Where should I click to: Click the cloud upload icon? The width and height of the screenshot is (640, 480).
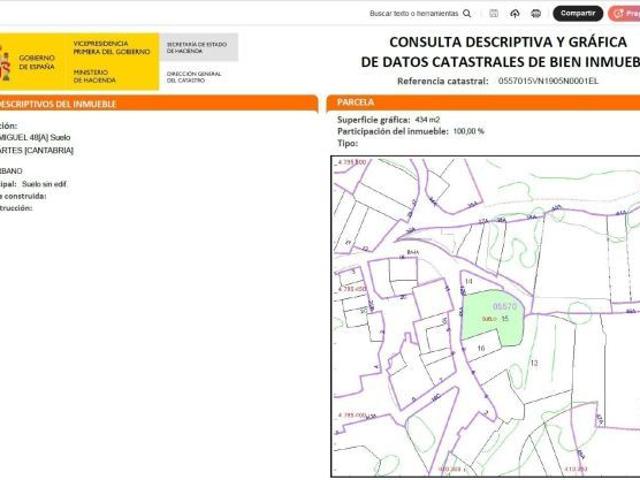point(515,14)
